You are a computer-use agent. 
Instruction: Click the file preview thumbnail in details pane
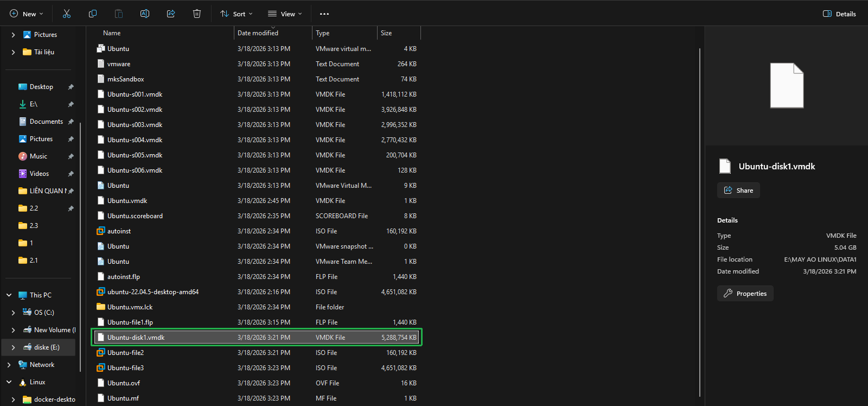[x=787, y=86]
